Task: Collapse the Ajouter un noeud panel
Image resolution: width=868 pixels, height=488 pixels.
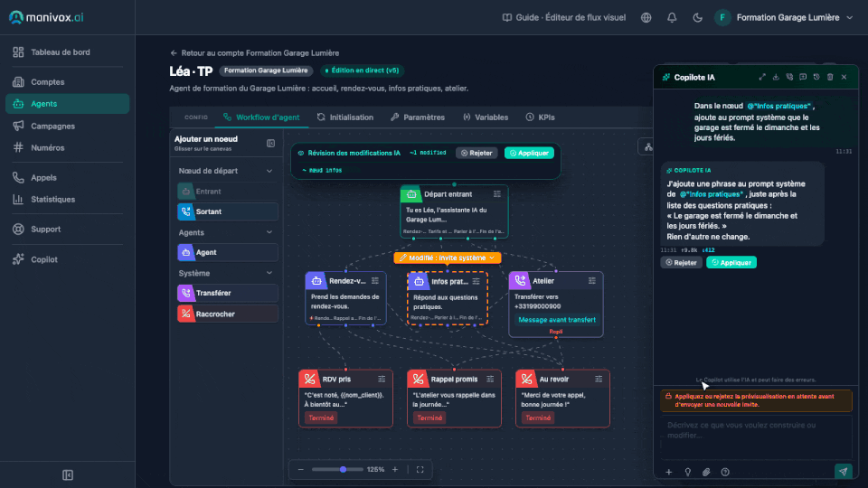Action: [x=270, y=144]
